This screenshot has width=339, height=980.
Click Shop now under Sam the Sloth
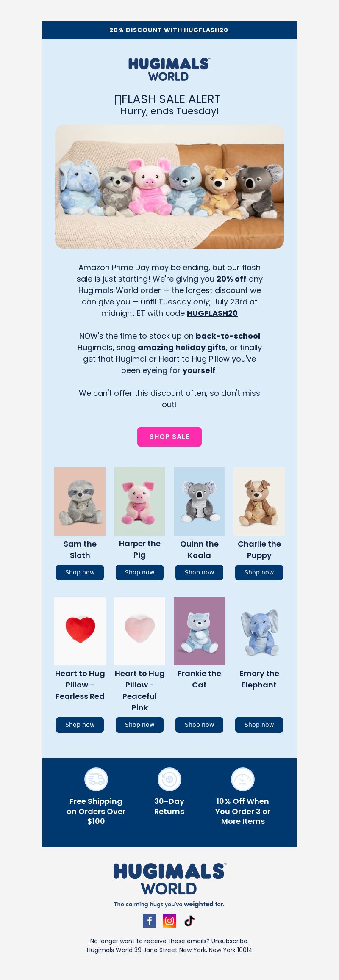tap(80, 572)
